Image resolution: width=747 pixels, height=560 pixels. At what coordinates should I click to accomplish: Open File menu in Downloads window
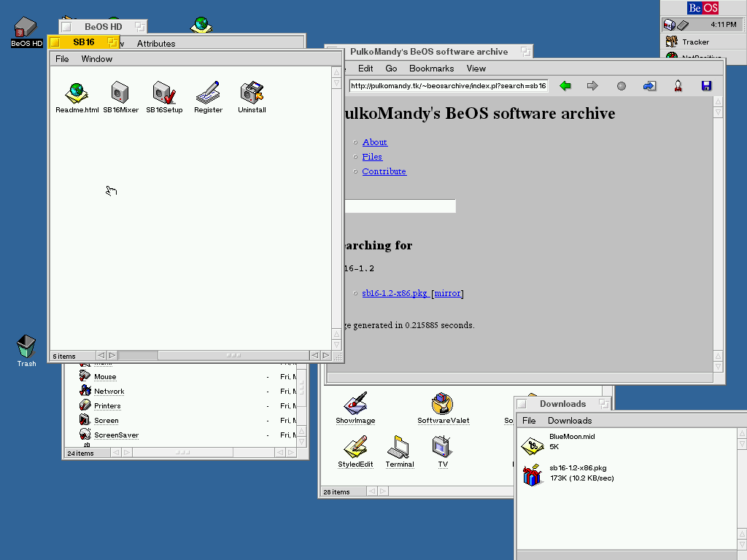(x=529, y=421)
